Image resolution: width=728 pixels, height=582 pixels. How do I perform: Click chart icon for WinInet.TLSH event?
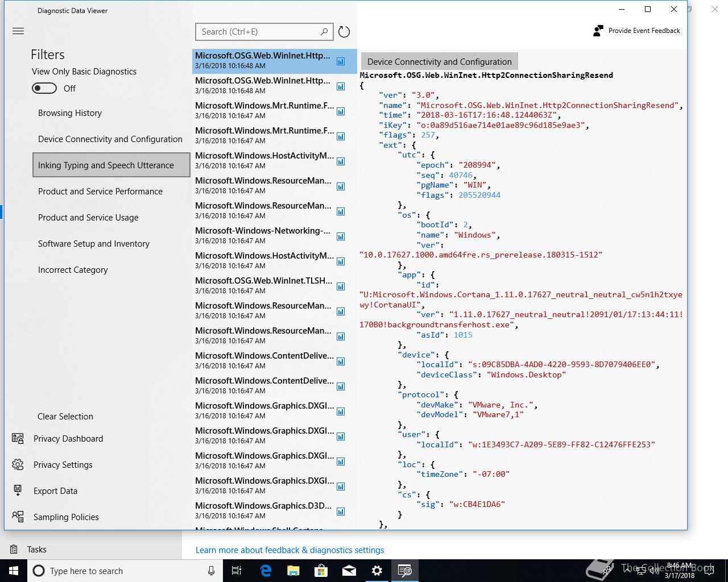tap(341, 286)
